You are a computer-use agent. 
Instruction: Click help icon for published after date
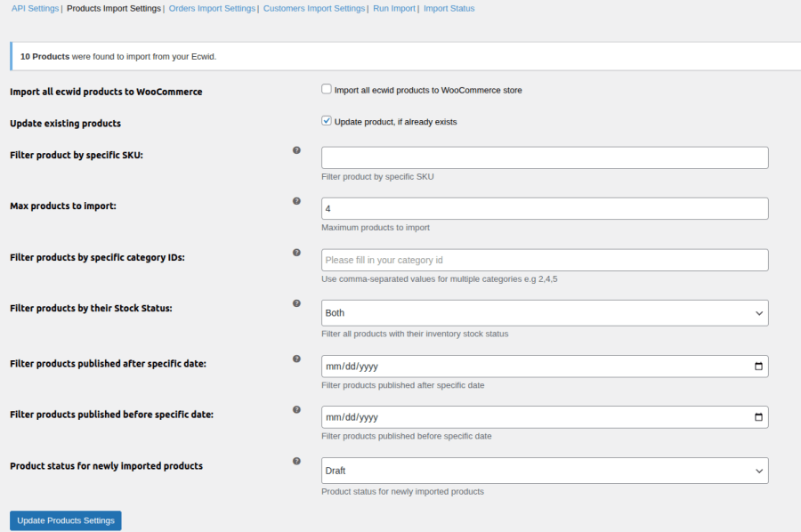[x=296, y=359]
